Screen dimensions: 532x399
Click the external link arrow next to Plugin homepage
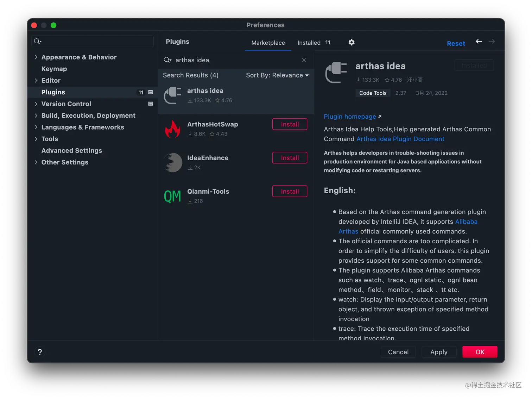[x=380, y=117]
